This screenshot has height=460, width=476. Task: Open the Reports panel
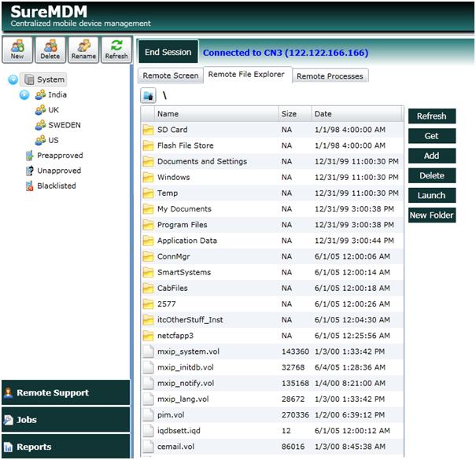pyautogui.click(x=66, y=447)
